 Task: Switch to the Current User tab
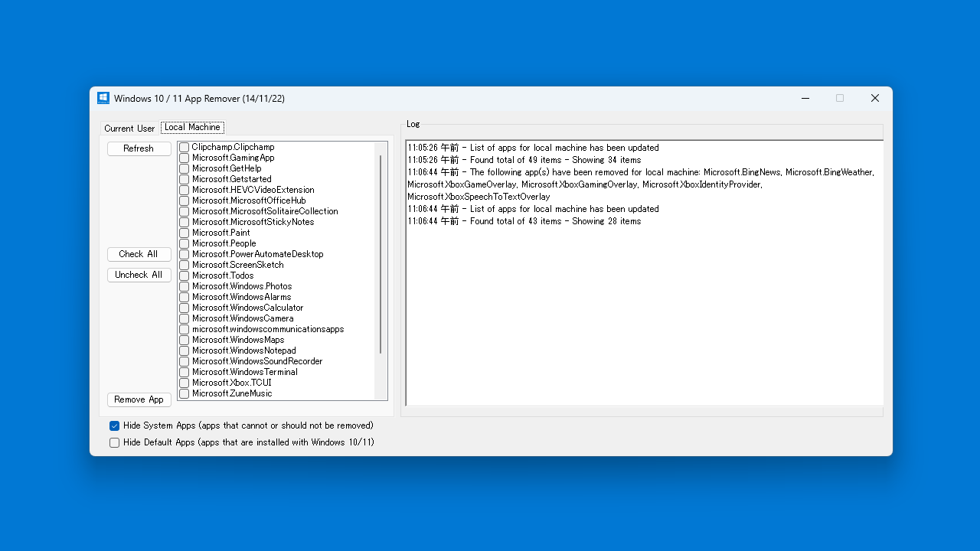pos(129,129)
